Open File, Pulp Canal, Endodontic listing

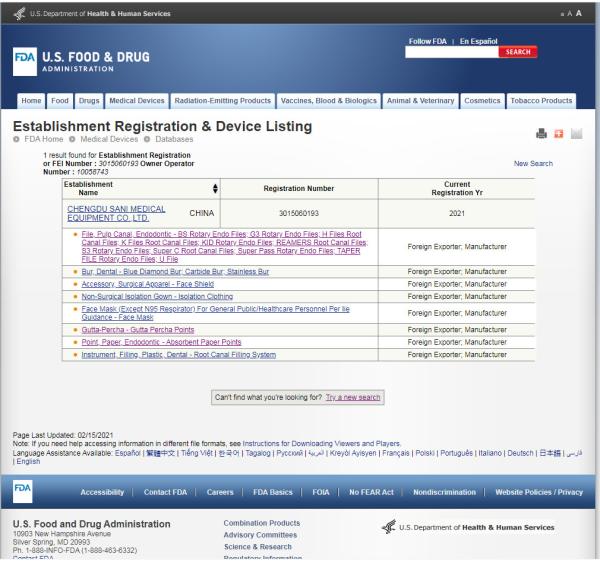pyautogui.click(x=224, y=246)
